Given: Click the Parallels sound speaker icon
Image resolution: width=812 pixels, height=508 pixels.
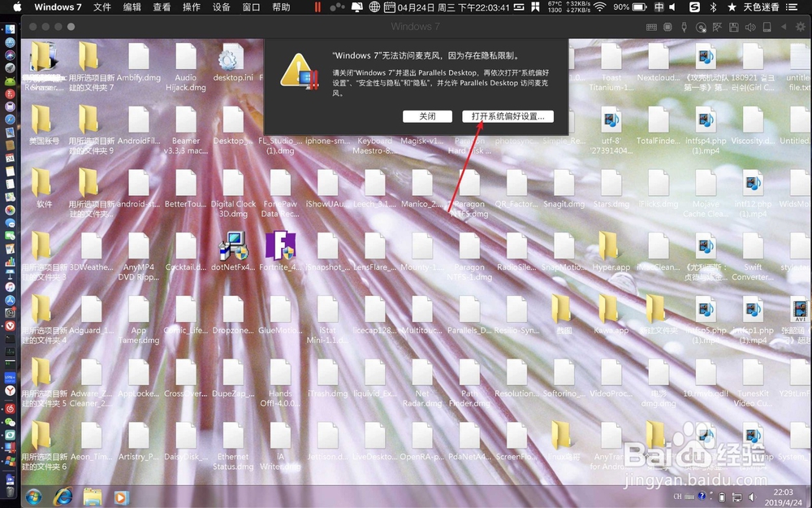Looking at the screenshot, I should [x=750, y=27].
